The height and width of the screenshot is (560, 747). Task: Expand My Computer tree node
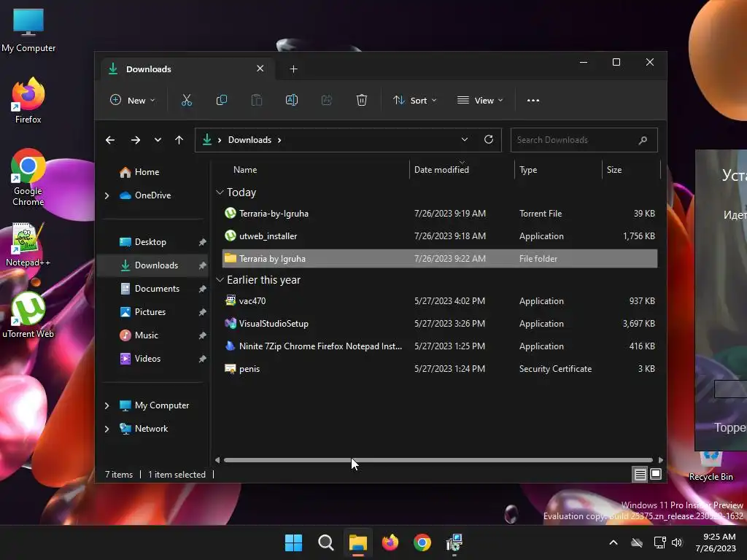pos(107,405)
